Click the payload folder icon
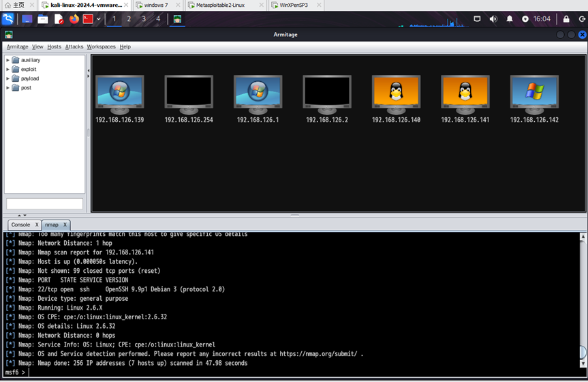The height and width of the screenshot is (382, 588). (x=16, y=78)
